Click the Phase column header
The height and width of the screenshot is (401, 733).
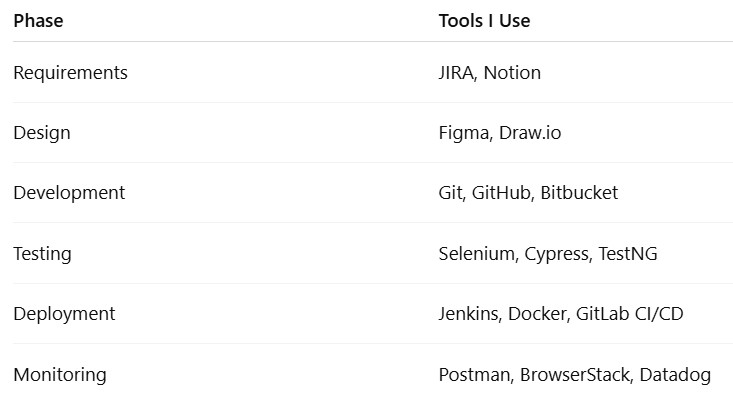tap(38, 21)
